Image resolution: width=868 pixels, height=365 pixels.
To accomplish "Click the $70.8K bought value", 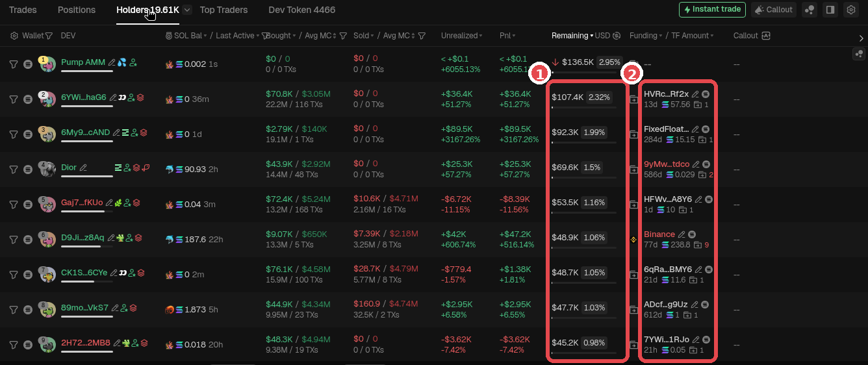I will 279,94.
